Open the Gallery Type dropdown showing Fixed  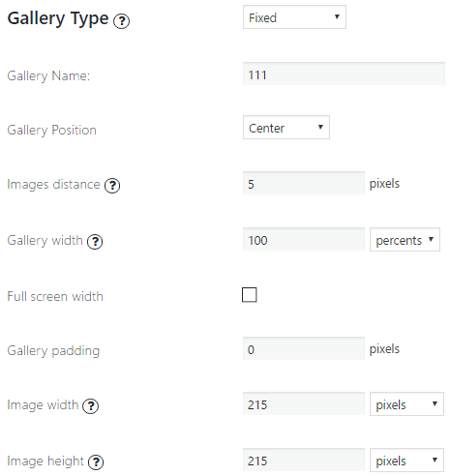pyautogui.click(x=294, y=17)
